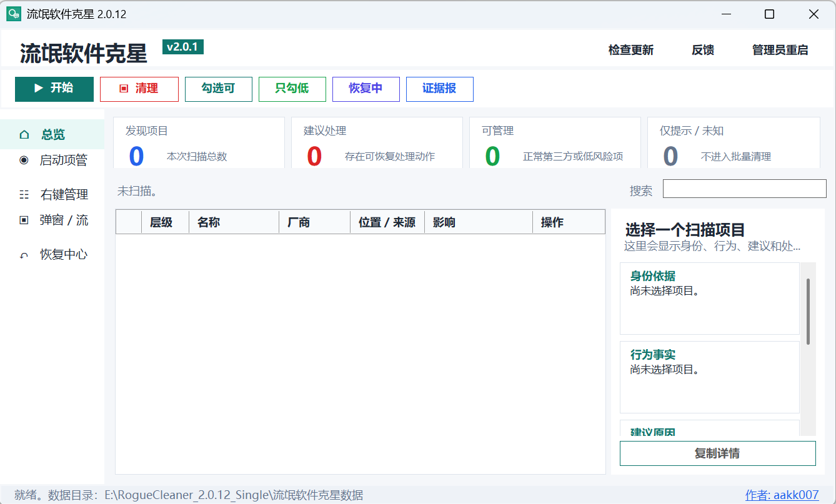Screen dimensions: 836x504
Task: Select the 总览 overview tab
Action: pyautogui.click(x=52, y=134)
